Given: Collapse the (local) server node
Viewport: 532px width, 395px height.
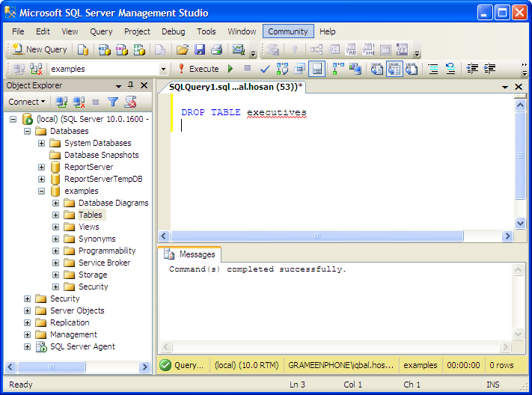Looking at the screenshot, I should point(13,119).
